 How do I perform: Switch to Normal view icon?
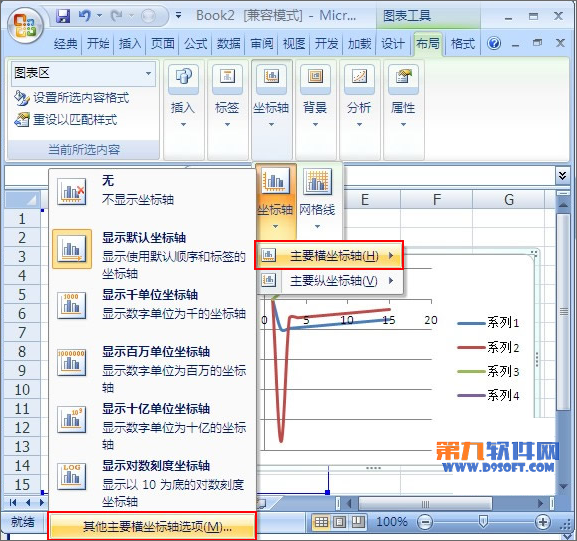[321, 521]
